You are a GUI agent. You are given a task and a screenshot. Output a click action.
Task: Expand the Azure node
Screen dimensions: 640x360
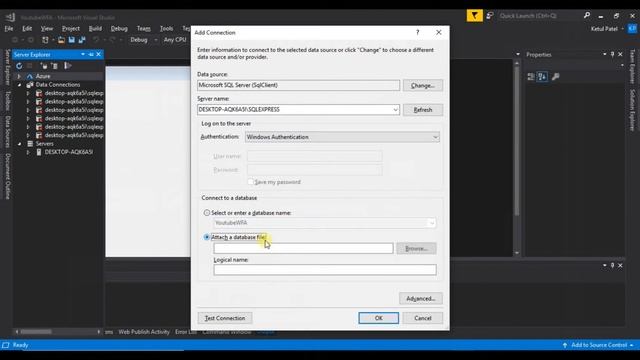click(19, 76)
